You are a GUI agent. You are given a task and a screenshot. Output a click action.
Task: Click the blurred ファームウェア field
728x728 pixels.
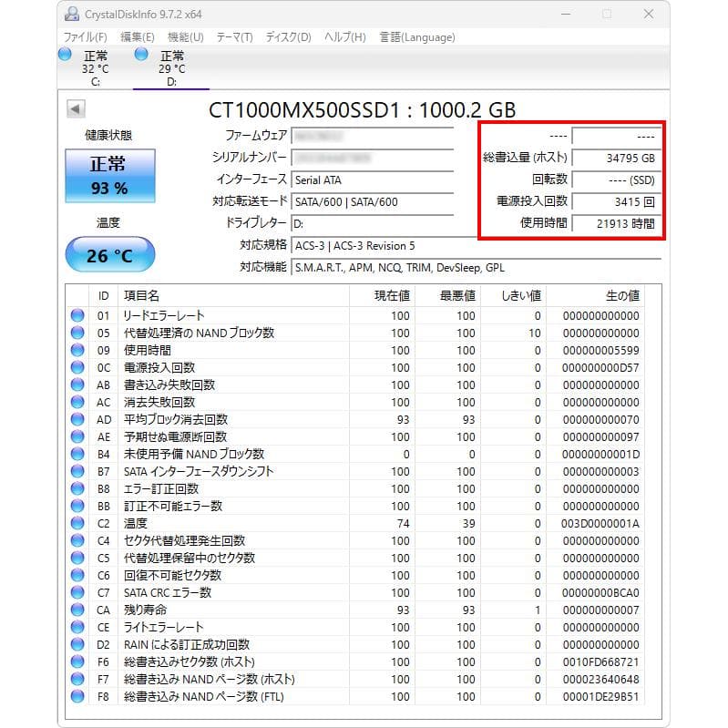coord(373,136)
